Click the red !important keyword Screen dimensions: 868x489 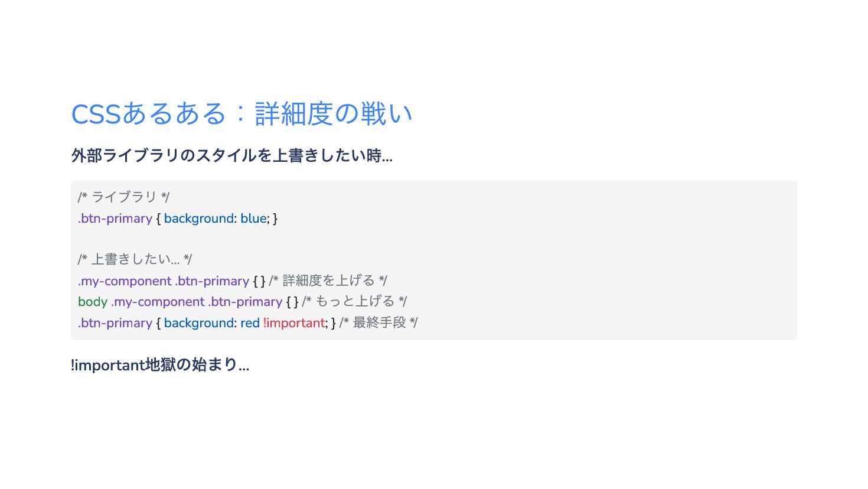pos(294,323)
